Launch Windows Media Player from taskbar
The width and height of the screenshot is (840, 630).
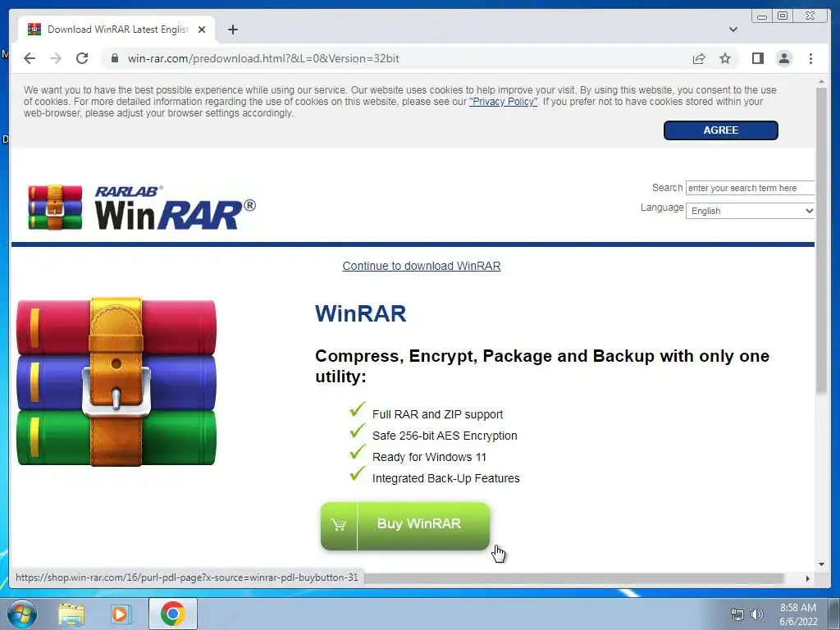121,614
